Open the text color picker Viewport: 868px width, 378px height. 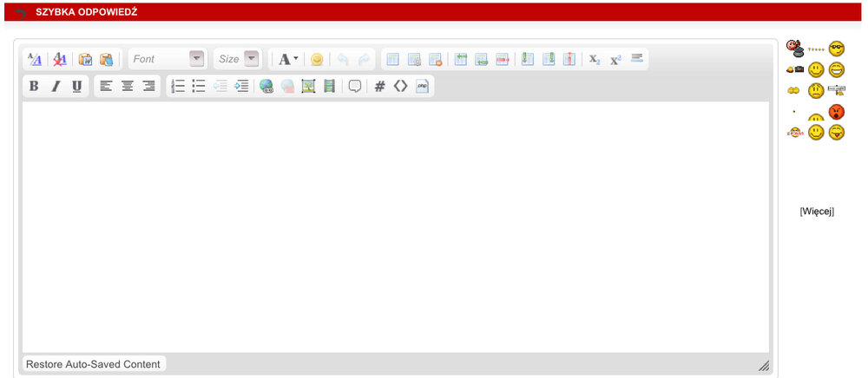[x=288, y=59]
